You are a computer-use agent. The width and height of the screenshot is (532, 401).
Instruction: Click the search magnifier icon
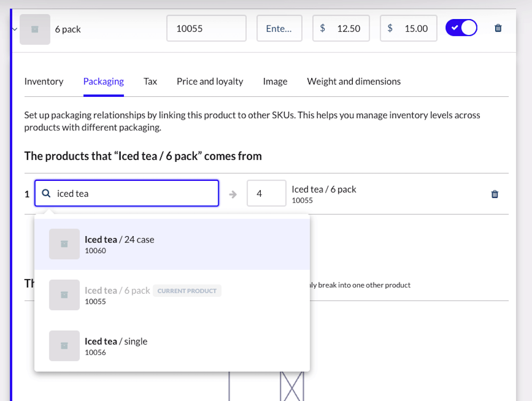pyautogui.click(x=46, y=194)
